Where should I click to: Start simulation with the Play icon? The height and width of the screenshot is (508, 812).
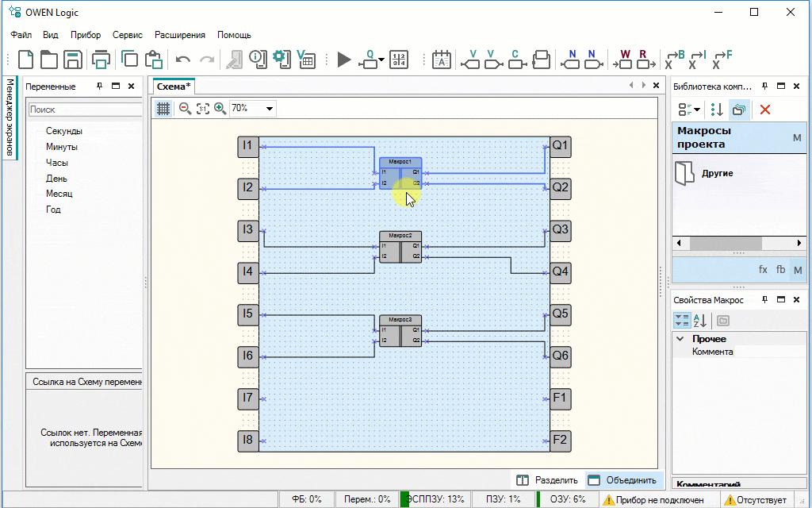343,60
